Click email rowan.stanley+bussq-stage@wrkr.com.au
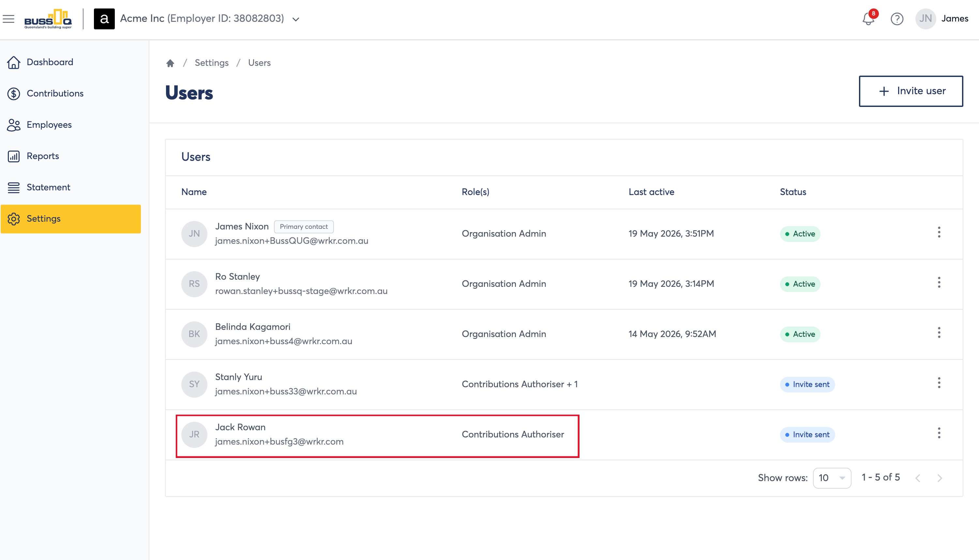Viewport: 979px width, 560px height. [x=301, y=291]
